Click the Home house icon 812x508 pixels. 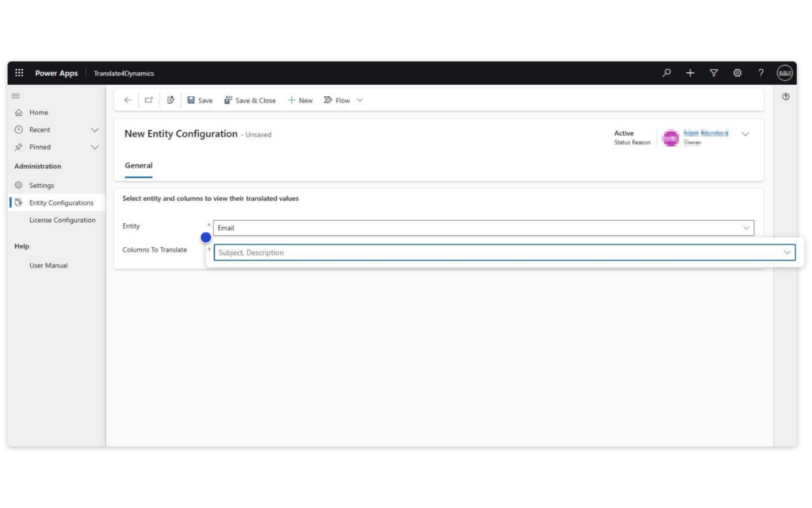click(x=19, y=113)
